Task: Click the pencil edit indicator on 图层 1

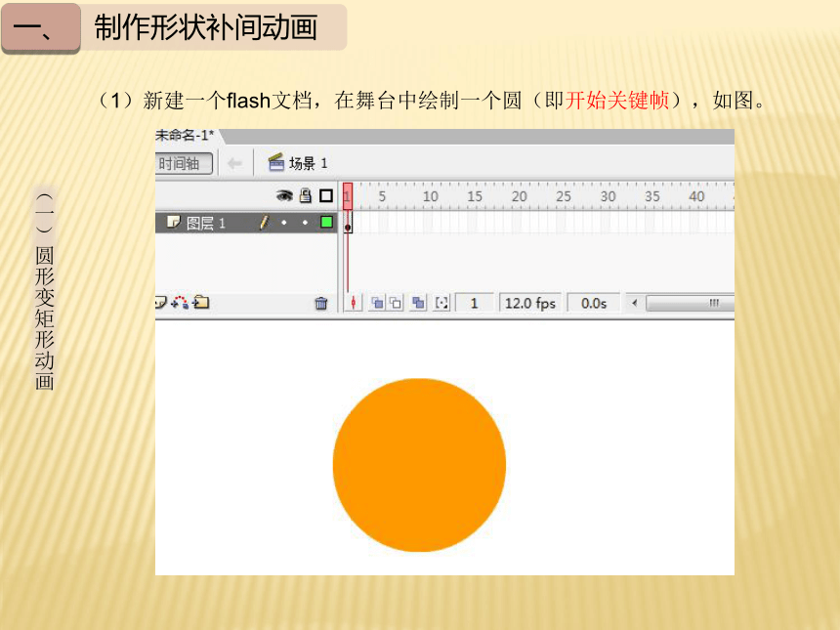Action: point(264,223)
